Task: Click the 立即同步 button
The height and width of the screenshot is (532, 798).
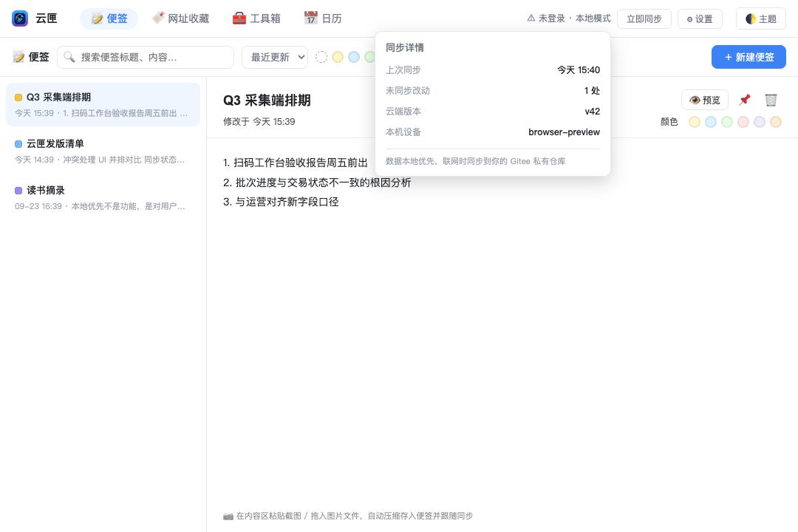Action: coord(644,18)
